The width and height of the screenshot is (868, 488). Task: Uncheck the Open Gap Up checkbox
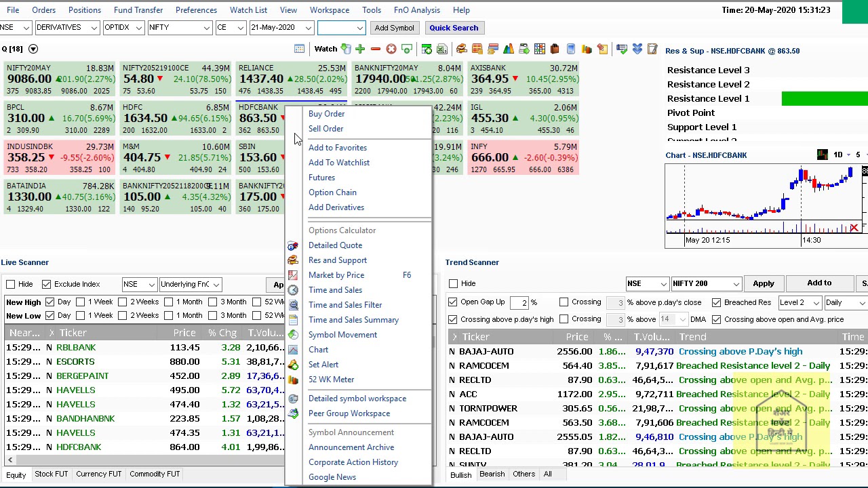tap(453, 302)
